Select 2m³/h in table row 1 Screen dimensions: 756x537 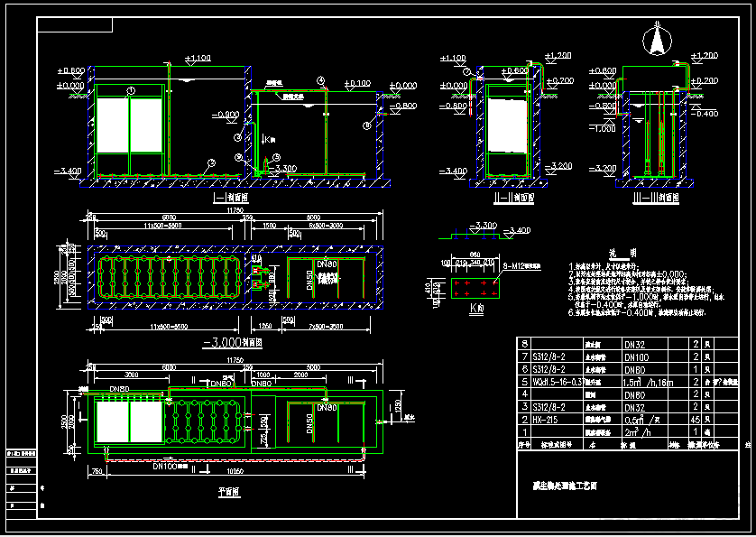tap(637, 431)
